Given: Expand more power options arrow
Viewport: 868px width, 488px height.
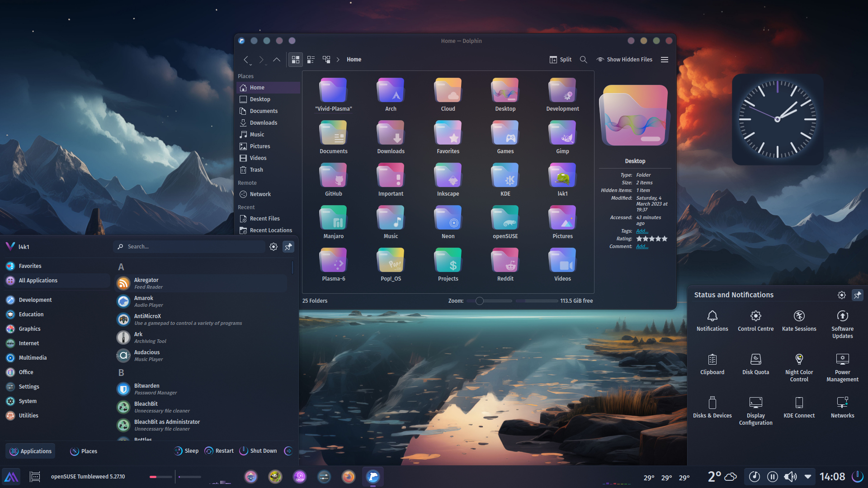Looking at the screenshot, I should coord(288,451).
